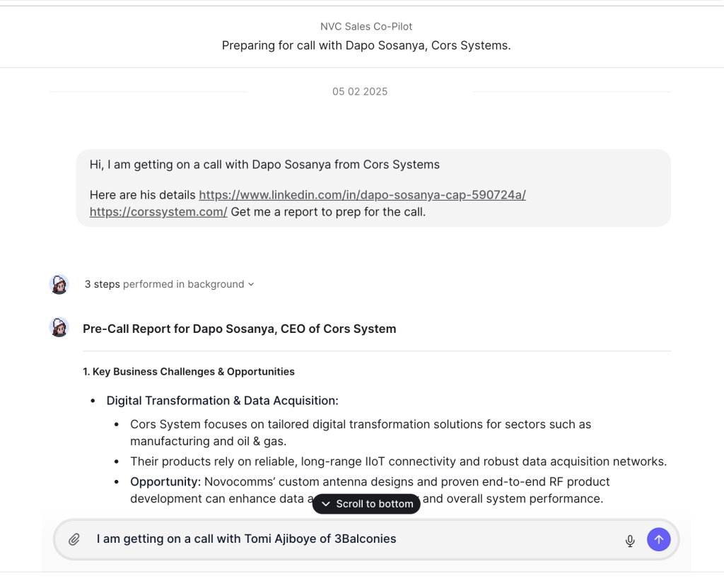Click '1. Key Business Challenges & Opportunities' heading

coord(188,372)
